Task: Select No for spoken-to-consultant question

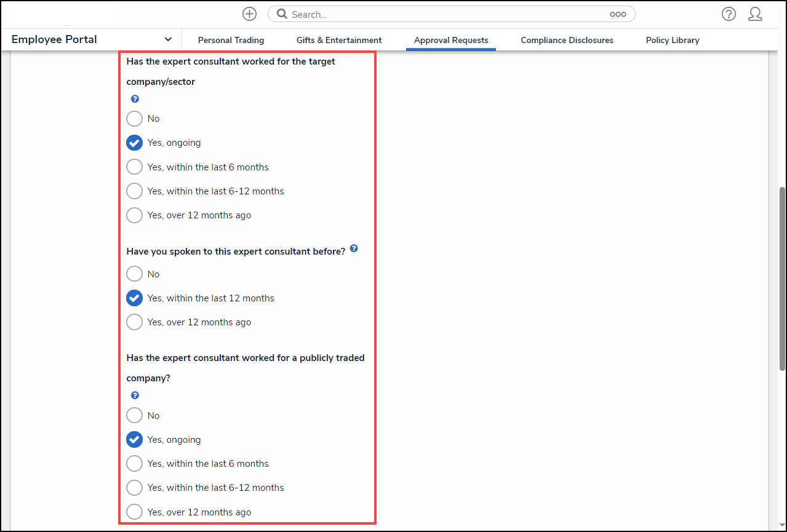Action: pyautogui.click(x=134, y=274)
